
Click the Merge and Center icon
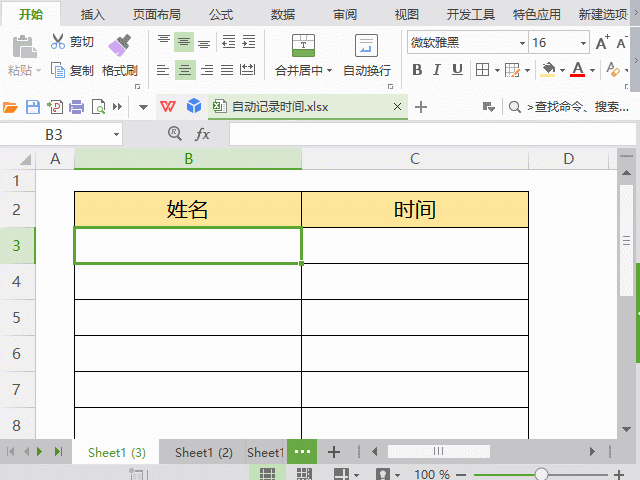pyautogui.click(x=303, y=45)
